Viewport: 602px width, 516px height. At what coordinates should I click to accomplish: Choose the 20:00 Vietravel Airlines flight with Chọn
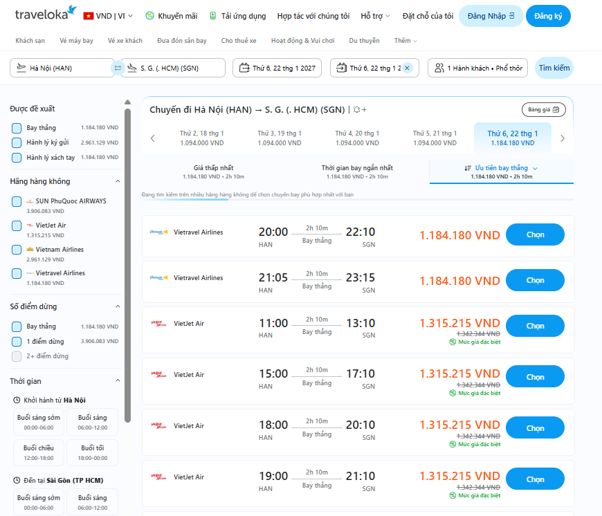pyautogui.click(x=535, y=235)
